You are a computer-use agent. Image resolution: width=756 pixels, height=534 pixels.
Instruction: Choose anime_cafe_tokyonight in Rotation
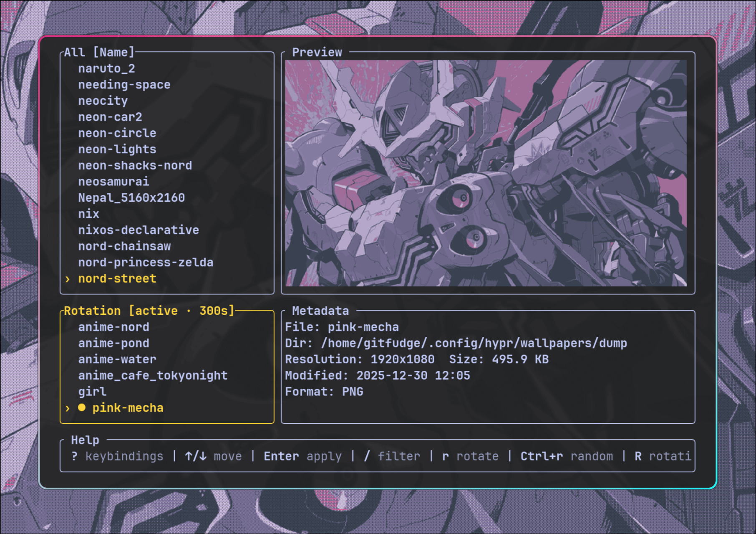[153, 375]
